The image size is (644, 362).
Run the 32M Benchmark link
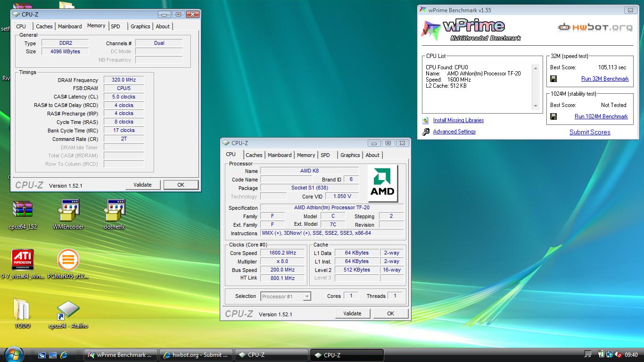[605, 79]
